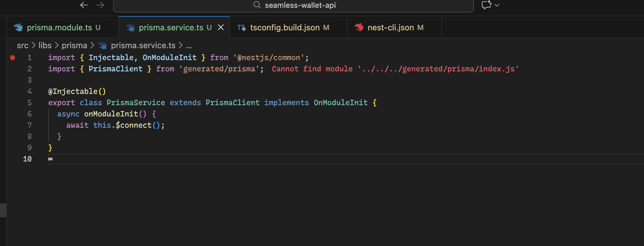Switch to the tsconfig.build.json tab
Viewport: 644px width, 246px height.
click(x=285, y=28)
